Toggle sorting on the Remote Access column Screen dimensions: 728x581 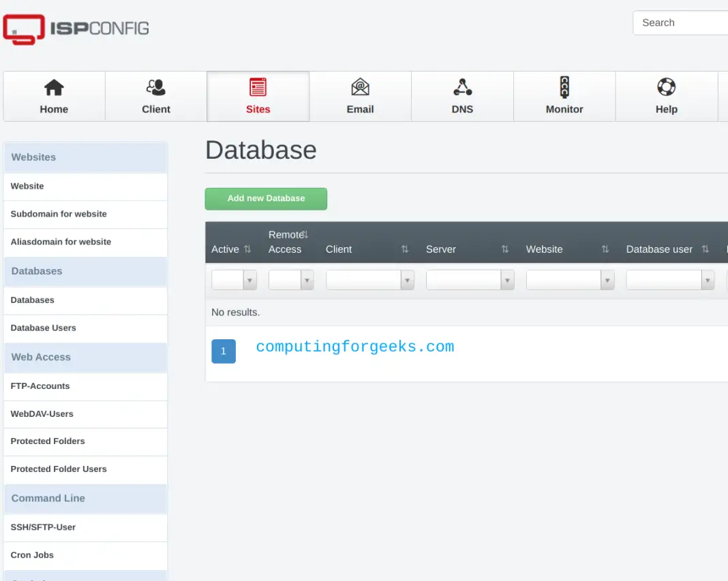click(x=303, y=234)
